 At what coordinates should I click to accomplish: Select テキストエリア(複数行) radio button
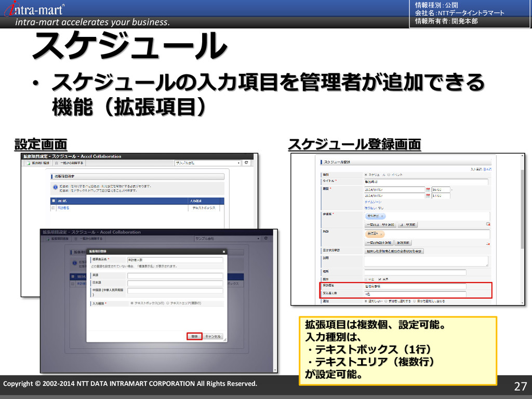[x=168, y=303]
